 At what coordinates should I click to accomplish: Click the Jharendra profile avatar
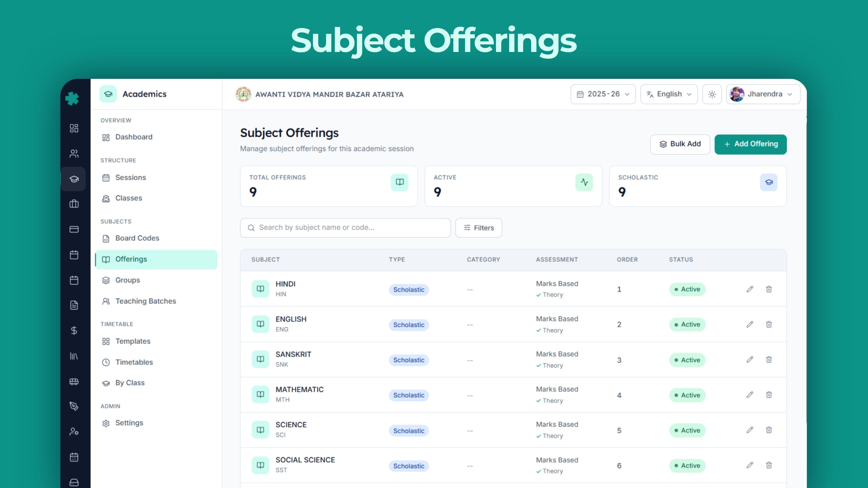[737, 94]
